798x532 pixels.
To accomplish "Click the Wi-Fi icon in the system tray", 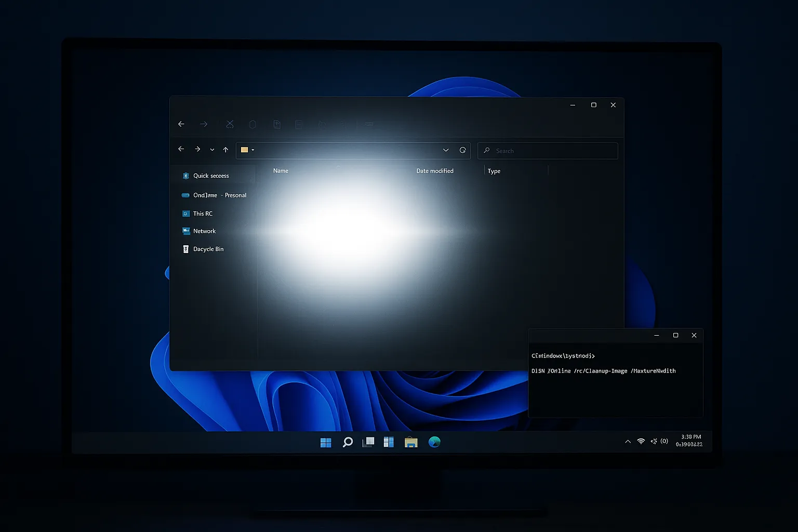I will point(641,441).
